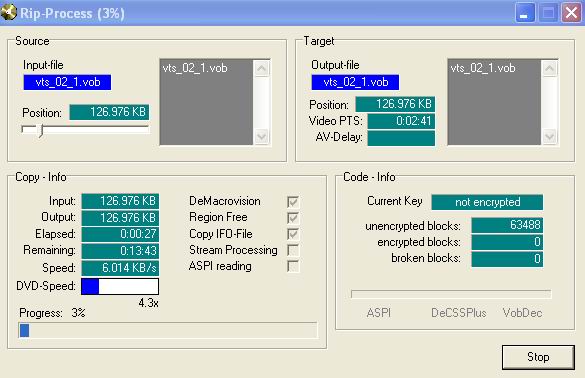Viewport: 585px width, 378px height.
Task: Click the Copy-Info Input 126.976 KB value
Action: point(120,201)
